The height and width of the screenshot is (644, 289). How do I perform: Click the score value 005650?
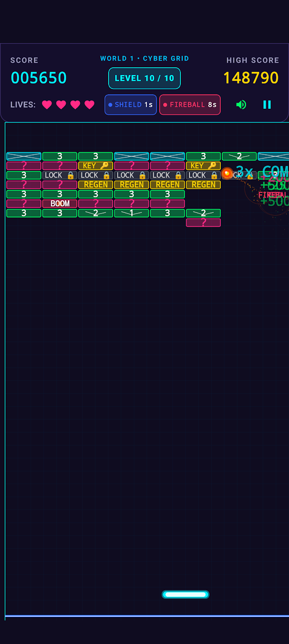39,78
